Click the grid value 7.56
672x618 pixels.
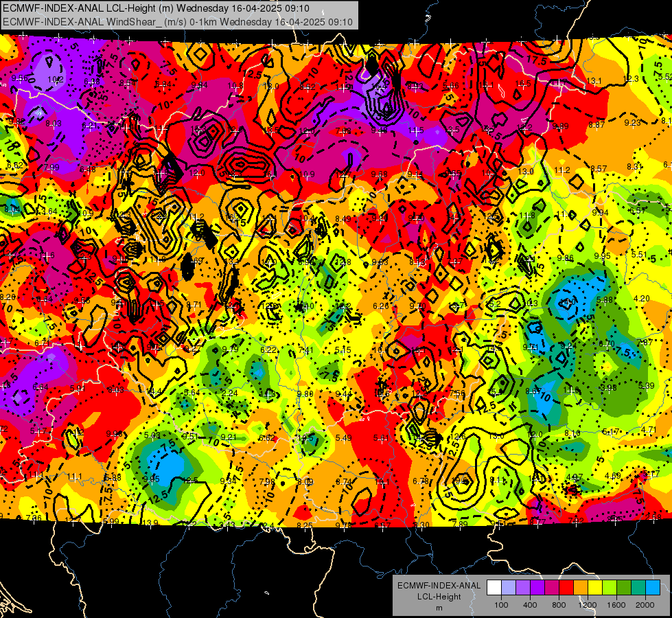[x=457, y=393]
